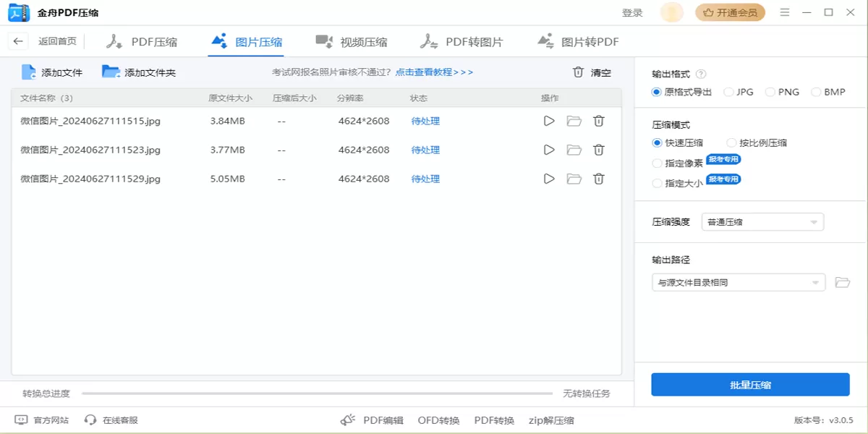The width and height of the screenshot is (868, 434).
Task: Click the back arrow icon
Action: pos(19,41)
